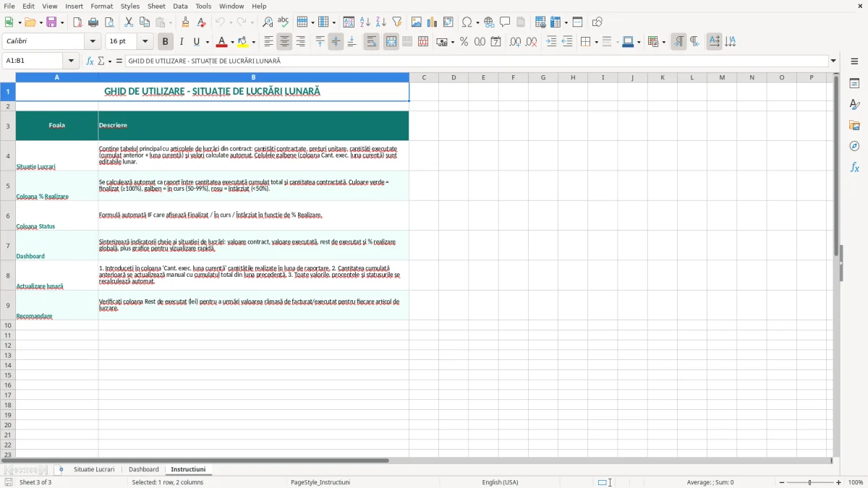Screen dimensions: 868x488
Task: Switch to Dashboard sheet tab
Action: point(144,469)
